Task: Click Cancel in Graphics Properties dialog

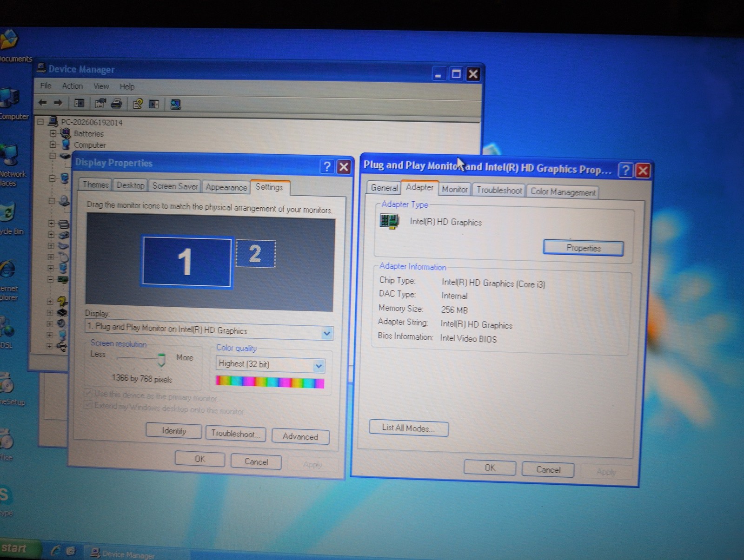Action: coord(548,469)
